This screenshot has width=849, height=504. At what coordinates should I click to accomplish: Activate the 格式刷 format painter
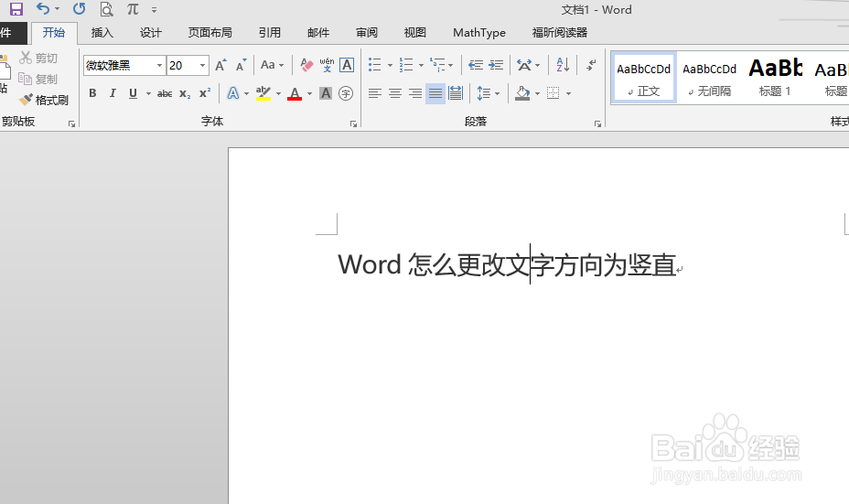[43, 100]
